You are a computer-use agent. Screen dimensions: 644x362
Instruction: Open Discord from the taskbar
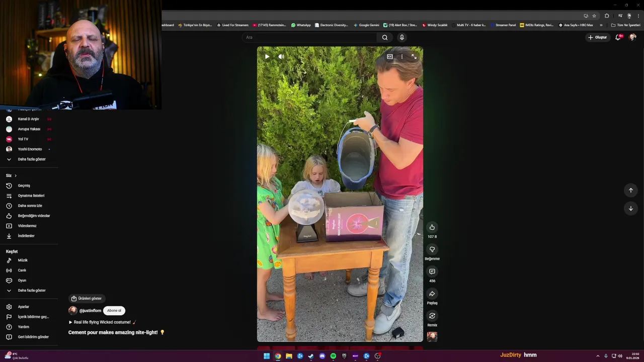point(322,356)
